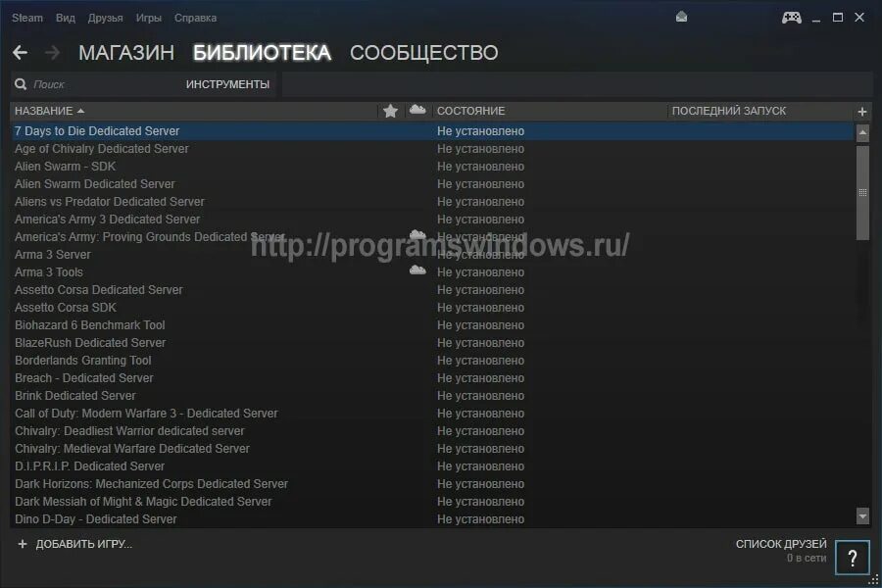Viewport: 882px width, 588px height.
Task: Select Arma 3 Tools entry
Action: pyautogui.click(x=432, y=272)
